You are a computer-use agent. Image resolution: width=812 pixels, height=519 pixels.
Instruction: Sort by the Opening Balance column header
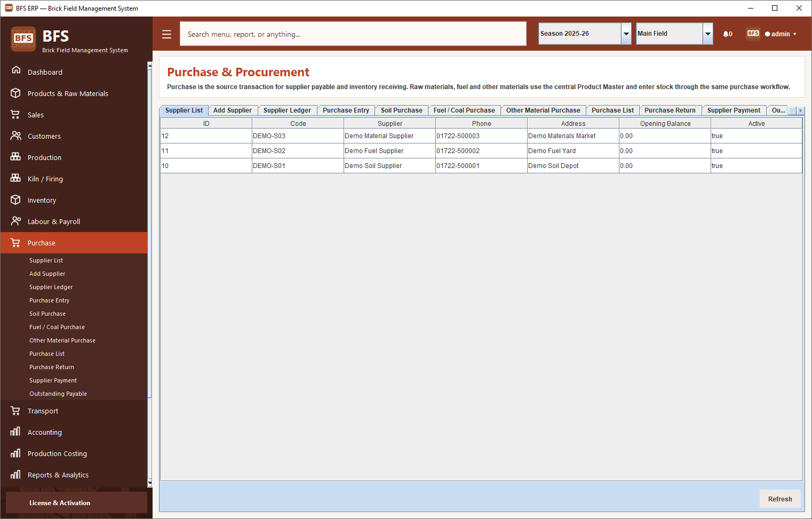(665, 123)
